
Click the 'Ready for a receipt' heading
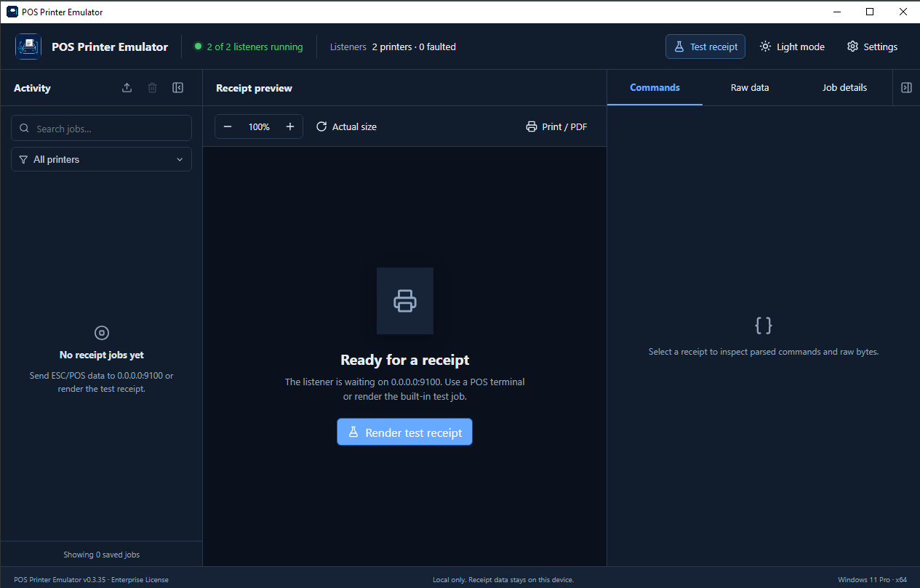(405, 360)
